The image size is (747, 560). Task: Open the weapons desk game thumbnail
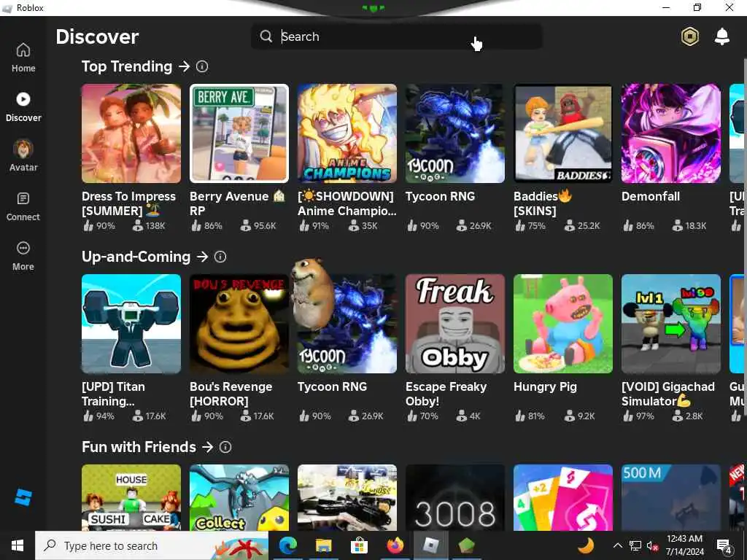(x=347, y=497)
